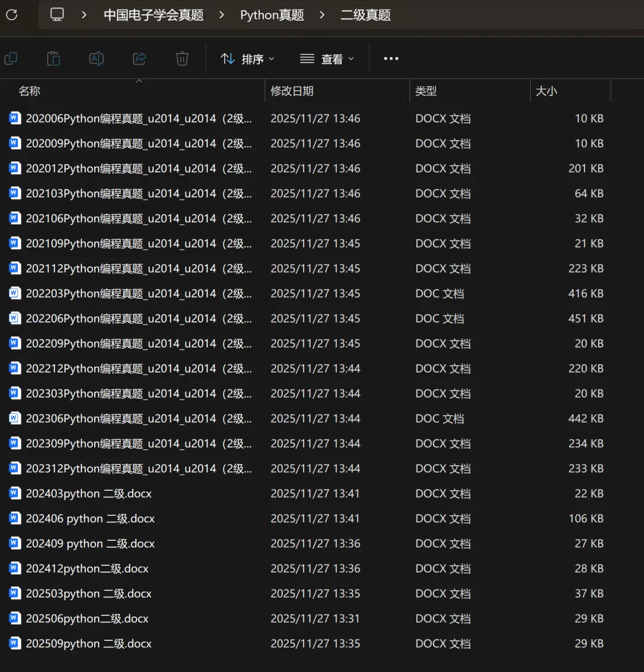
Task: Click the 27 KB size cell
Action: 589,543
